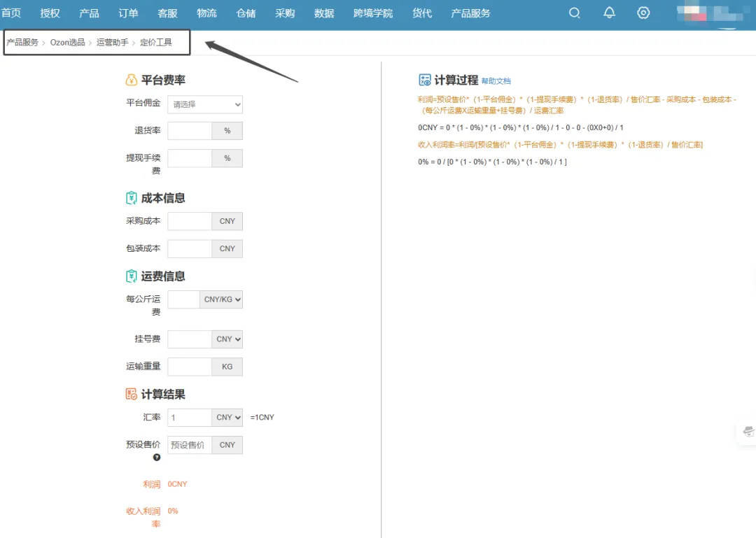Click the 收入利润率 result value 0%

[173, 511]
